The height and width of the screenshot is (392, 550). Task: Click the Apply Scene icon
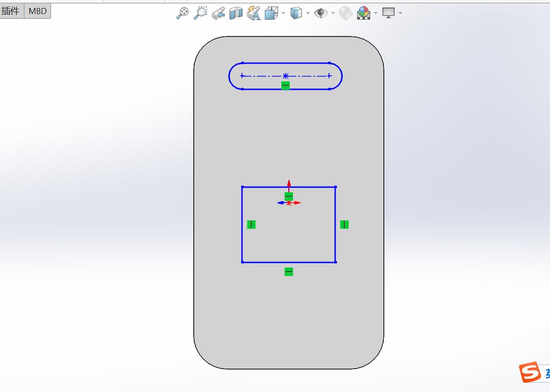click(364, 13)
